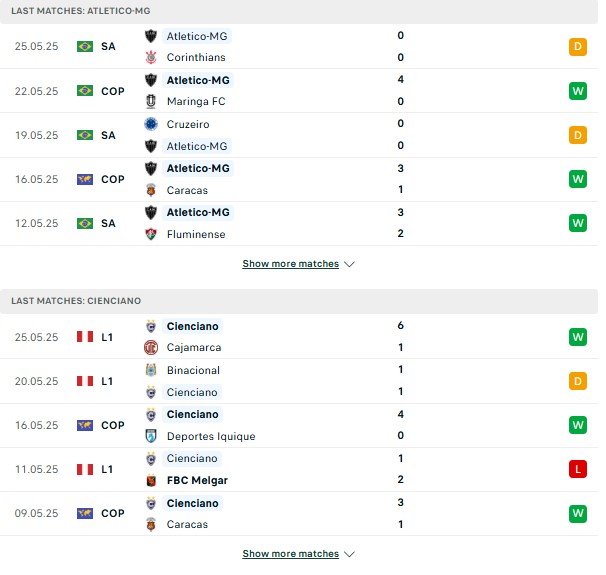
Task: Open Show more matches under Cienciano
Action: tap(291, 554)
